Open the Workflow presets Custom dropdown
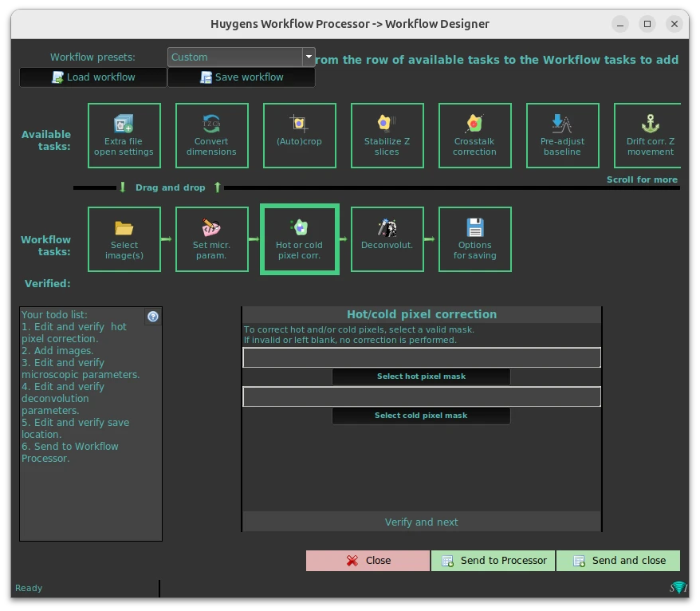 click(241, 57)
